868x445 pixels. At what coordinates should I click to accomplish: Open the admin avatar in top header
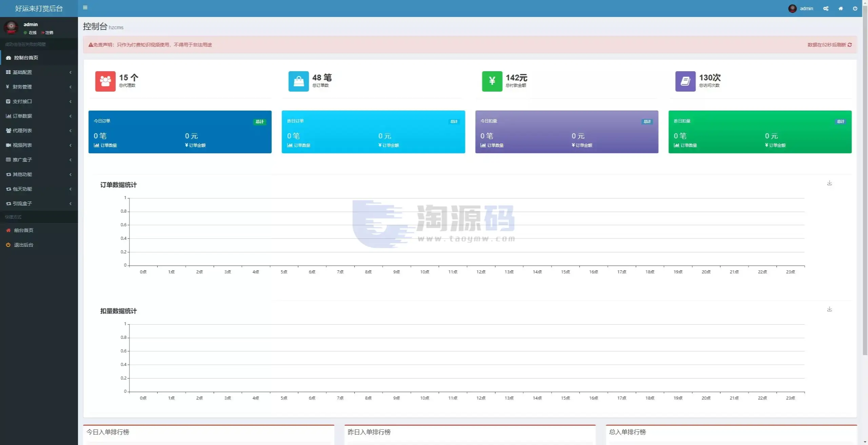792,8
